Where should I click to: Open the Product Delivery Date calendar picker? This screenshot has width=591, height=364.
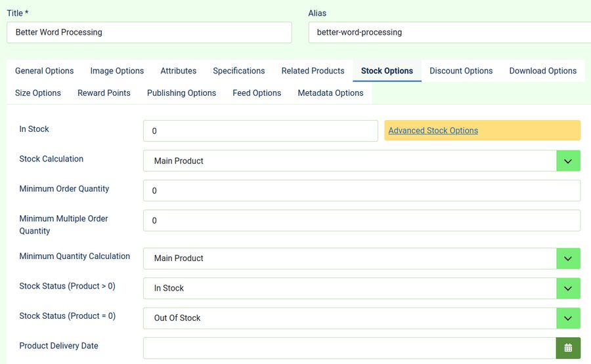568,348
